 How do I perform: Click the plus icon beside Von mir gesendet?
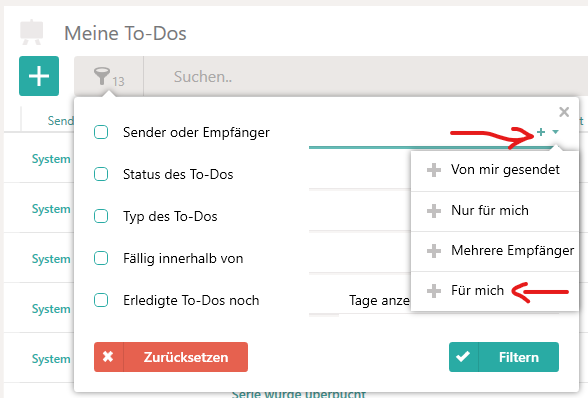click(x=434, y=170)
